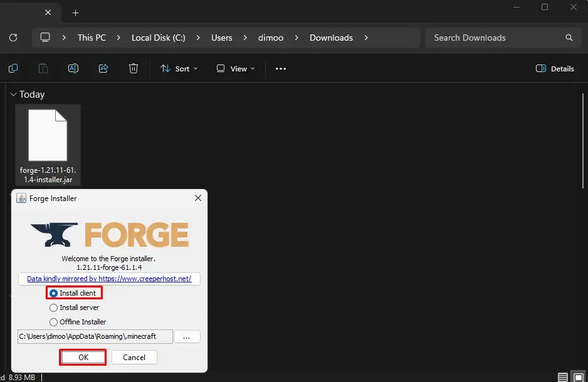Switch to details view in the status bar
The image size is (588, 382).
tap(562, 369)
